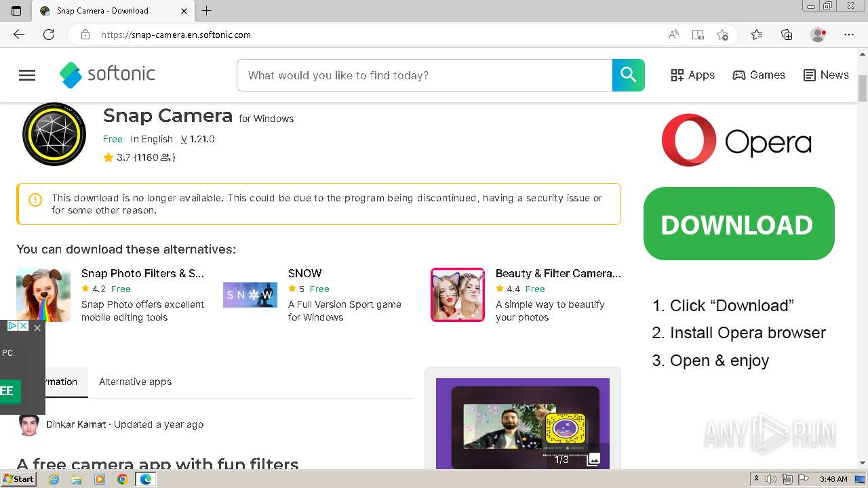Click author Dinkar Kamat name

(x=76, y=424)
